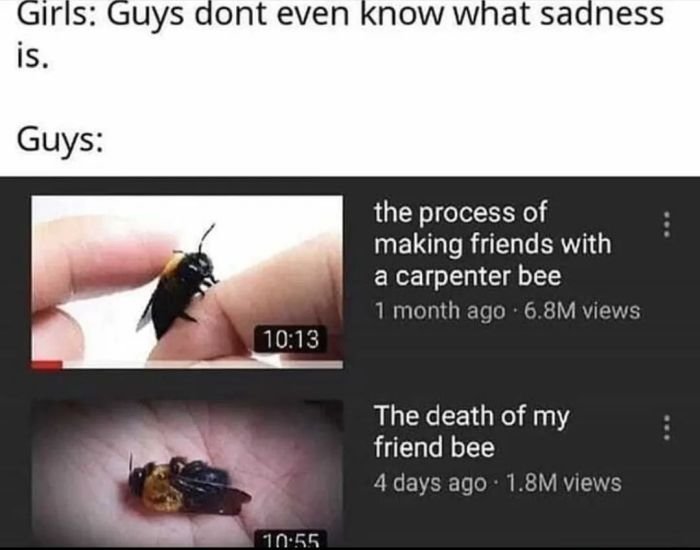
Task: Click the '1.8M views' count
Action: coord(563,483)
